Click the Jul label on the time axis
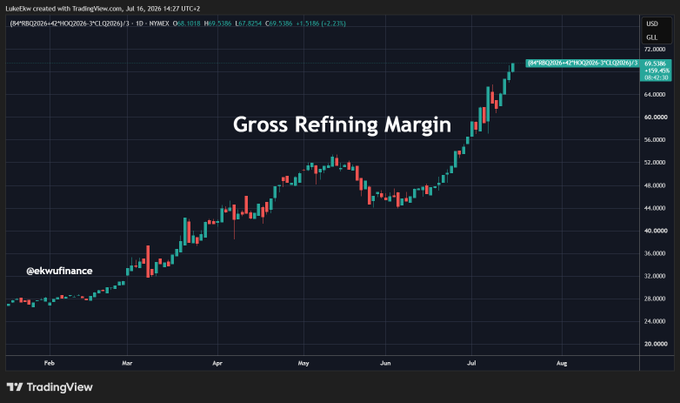Viewport: 680px width, 403px height. tap(471, 363)
